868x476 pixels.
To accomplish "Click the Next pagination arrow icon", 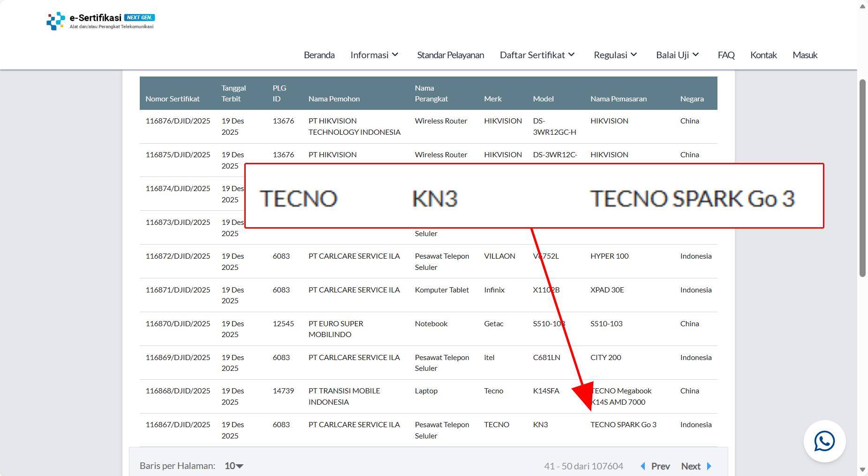I will [x=709, y=466].
